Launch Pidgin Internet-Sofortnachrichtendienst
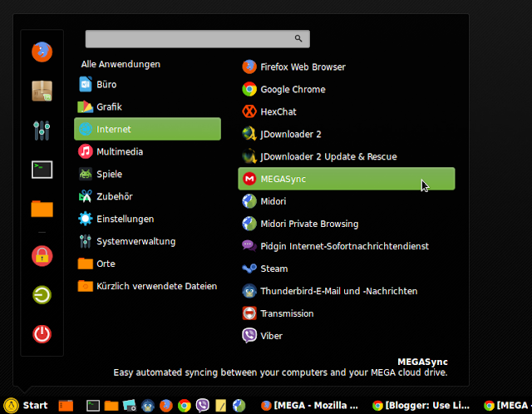Screen dimensions: 532x414 (x=347, y=246)
